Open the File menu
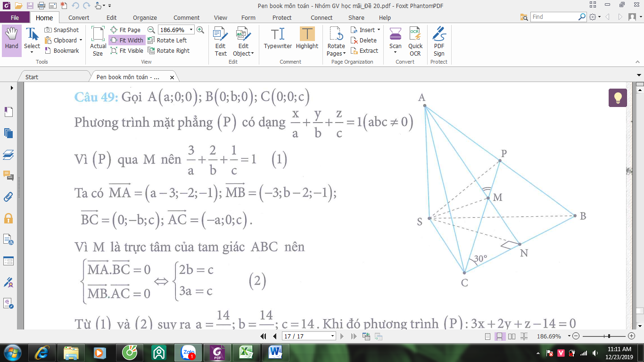Screen dimensions: 644x362 [x=15, y=17]
